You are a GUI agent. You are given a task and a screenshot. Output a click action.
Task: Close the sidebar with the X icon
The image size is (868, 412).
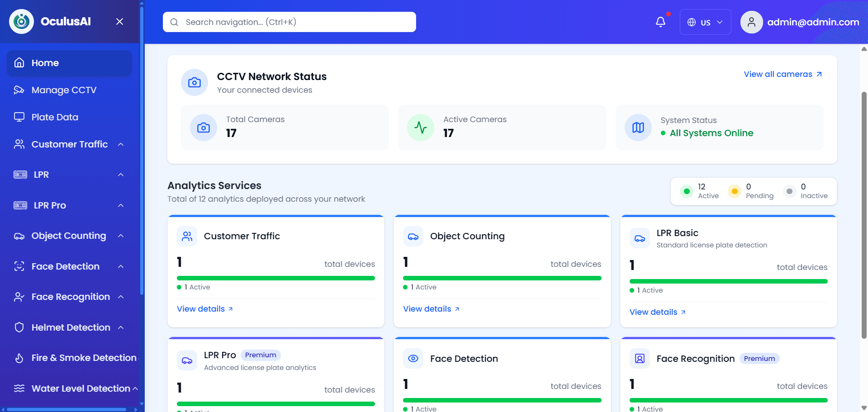pyautogui.click(x=119, y=22)
